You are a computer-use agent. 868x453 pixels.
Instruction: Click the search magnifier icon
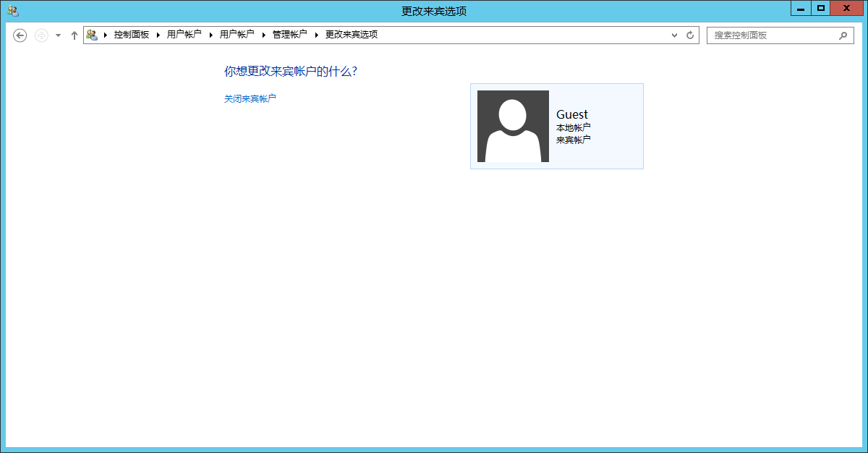click(x=843, y=35)
